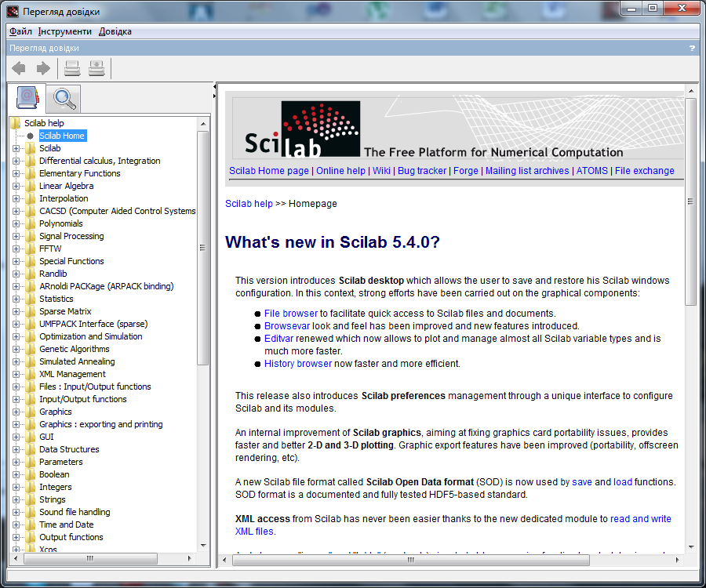Click the Graphics folder icon
The height and width of the screenshot is (588, 706).
(31, 412)
